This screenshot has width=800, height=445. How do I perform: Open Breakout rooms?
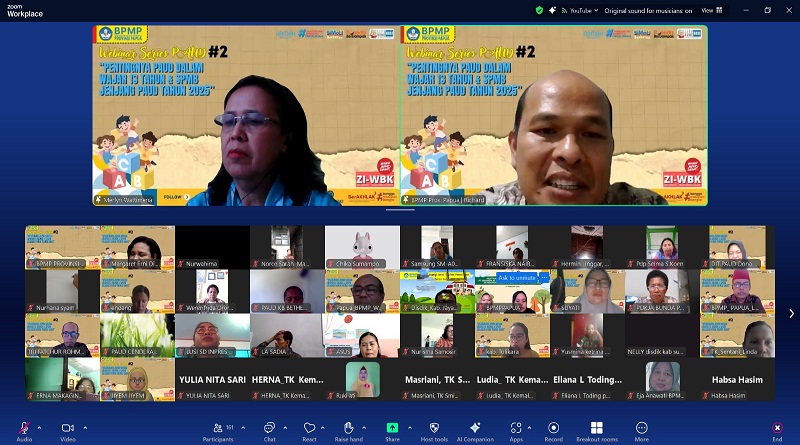(597, 431)
